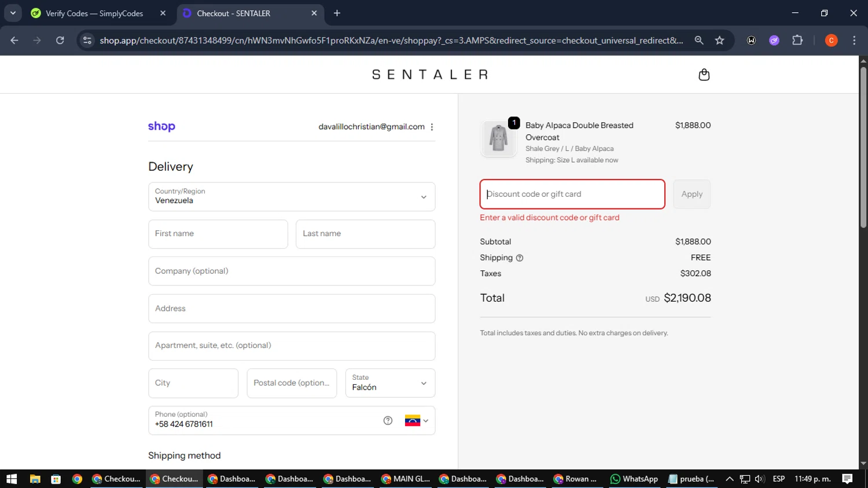Switch to Verify Codes — SimplyCodes tab
Image resolution: width=868 pixels, height=488 pixels.
94,13
